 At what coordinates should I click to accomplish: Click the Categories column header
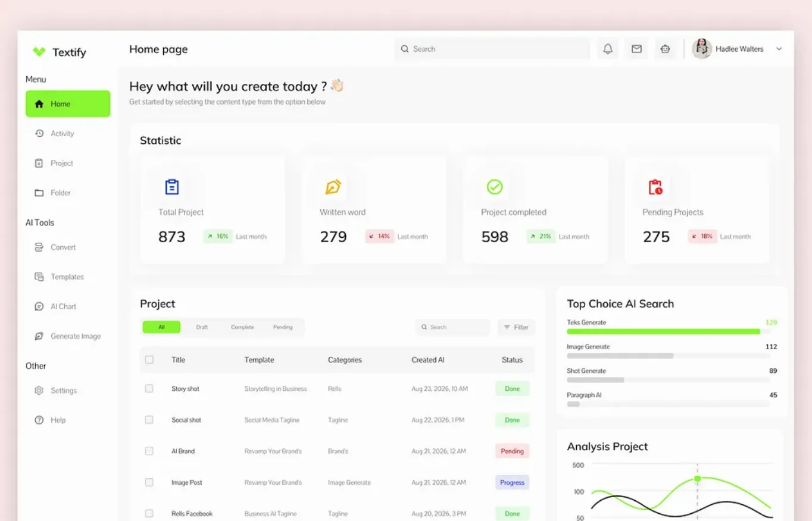click(x=345, y=360)
